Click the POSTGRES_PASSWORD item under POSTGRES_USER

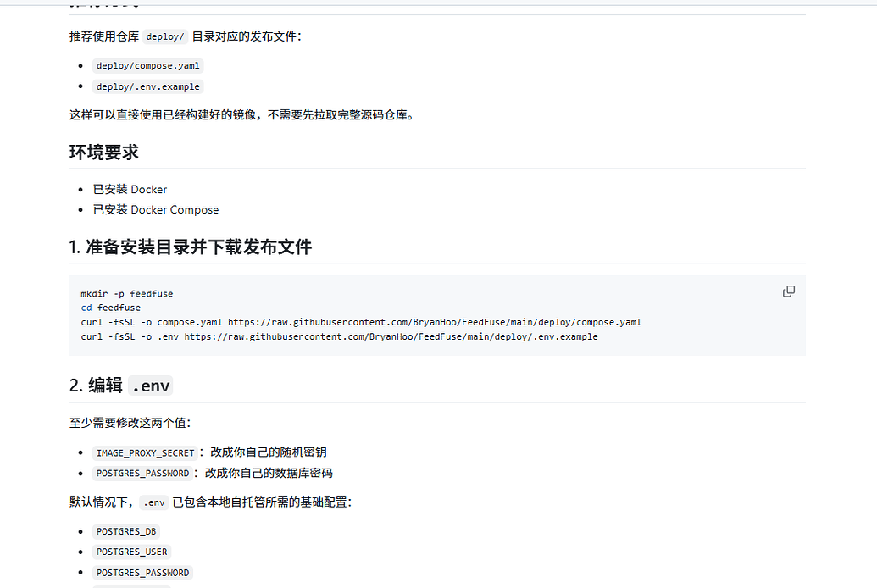pos(142,573)
